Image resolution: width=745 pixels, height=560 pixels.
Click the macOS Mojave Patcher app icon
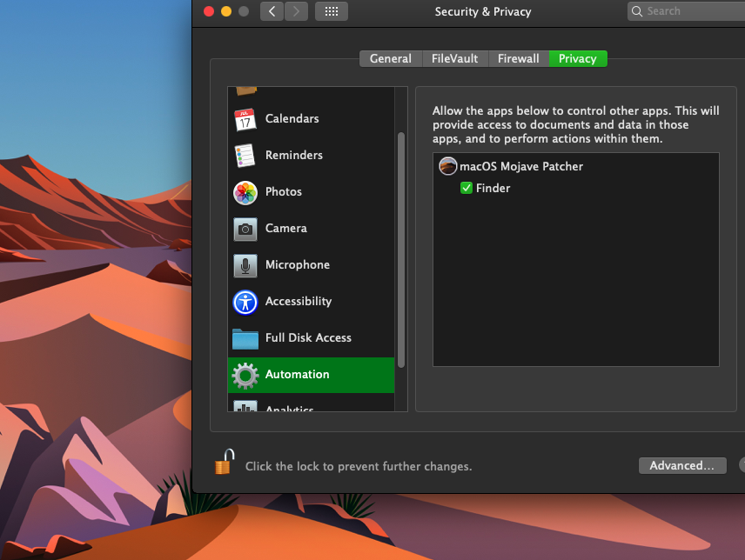pos(447,166)
